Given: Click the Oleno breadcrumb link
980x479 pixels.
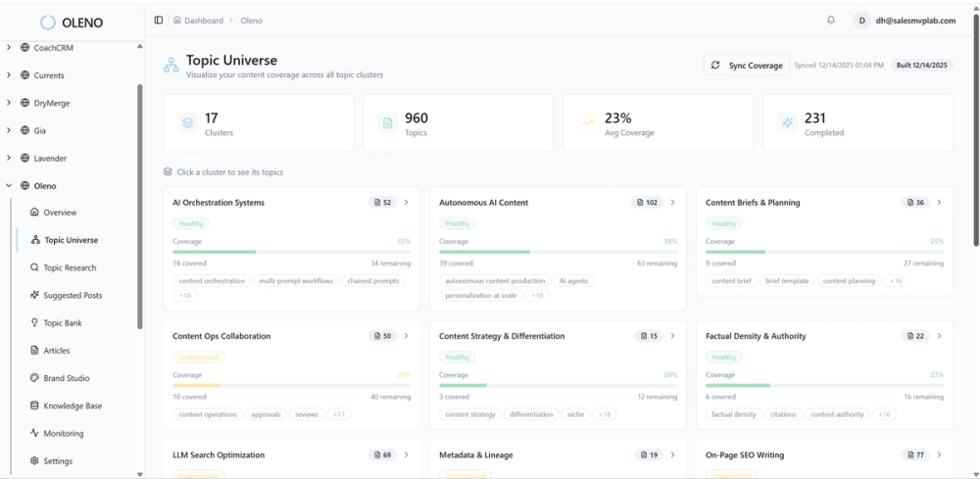Looking at the screenshot, I should click(x=251, y=21).
